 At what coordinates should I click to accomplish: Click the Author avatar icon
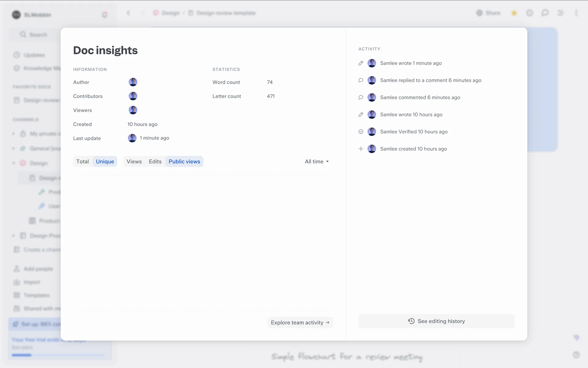point(133,82)
